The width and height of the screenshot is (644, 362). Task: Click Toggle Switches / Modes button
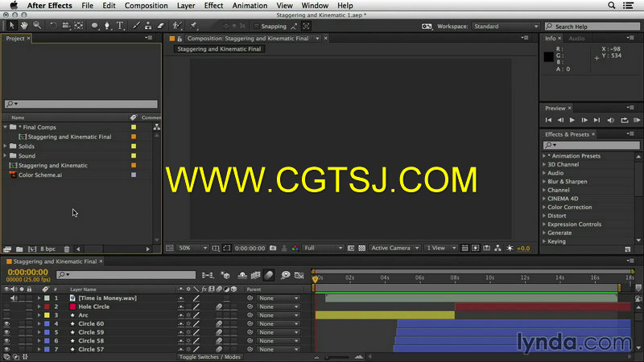[x=210, y=357]
